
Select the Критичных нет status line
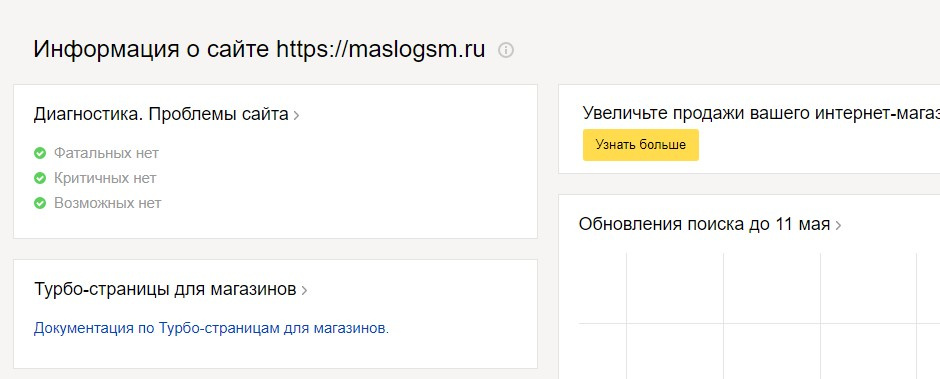pos(105,178)
